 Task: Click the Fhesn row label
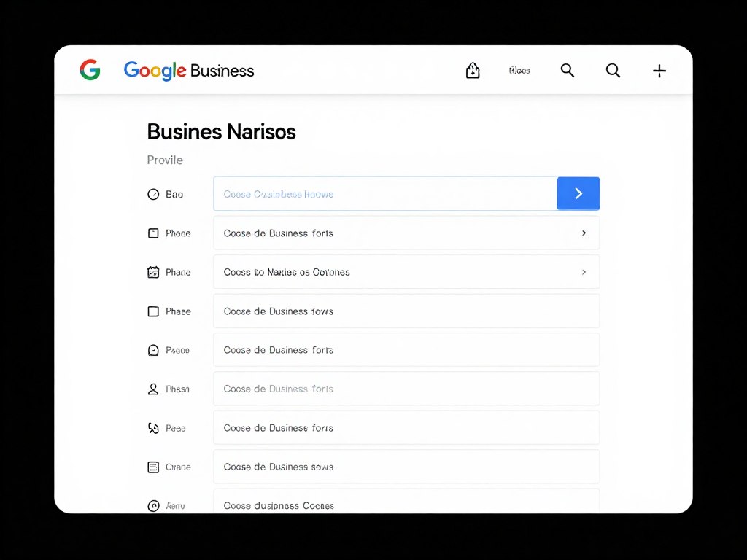178,389
